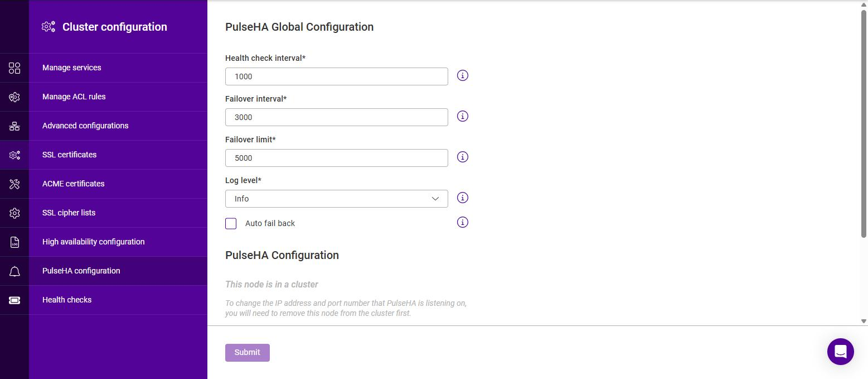The height and width of the screenshot is (379, 868).
Task: Go to Manage services
Action: (118, 68)
